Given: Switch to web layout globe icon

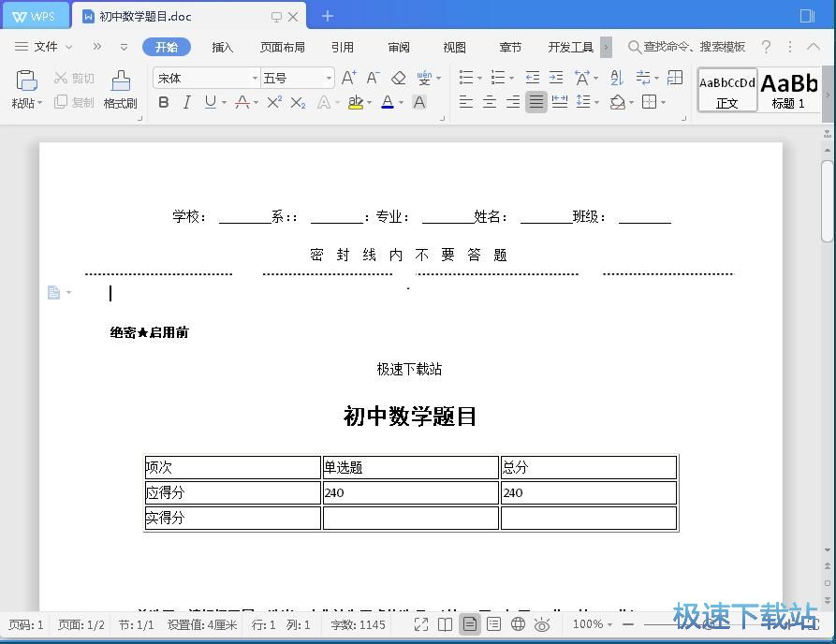Looking at the screenshot, I should tap(518, 624).
